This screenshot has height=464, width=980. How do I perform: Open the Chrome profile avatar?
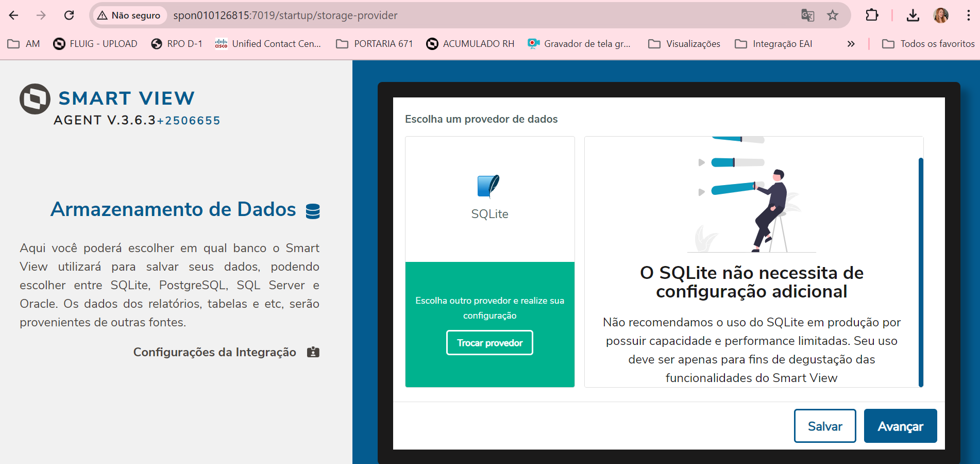point(941,15)
